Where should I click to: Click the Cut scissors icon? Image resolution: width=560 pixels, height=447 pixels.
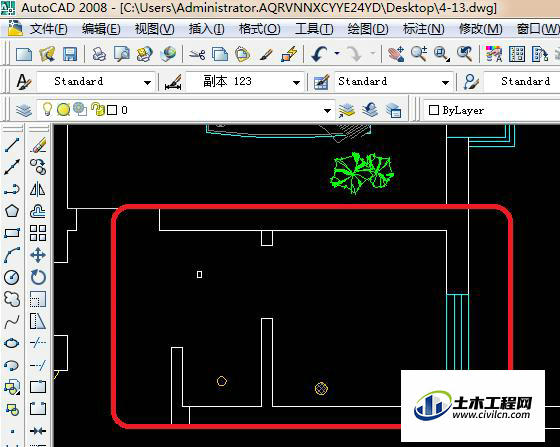click(197, 55)
